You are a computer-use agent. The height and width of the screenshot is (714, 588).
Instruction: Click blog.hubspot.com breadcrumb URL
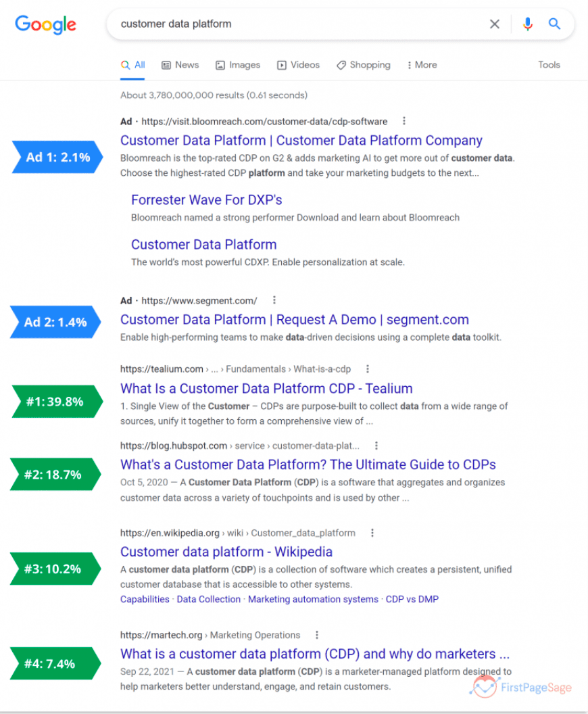point(240,446)
